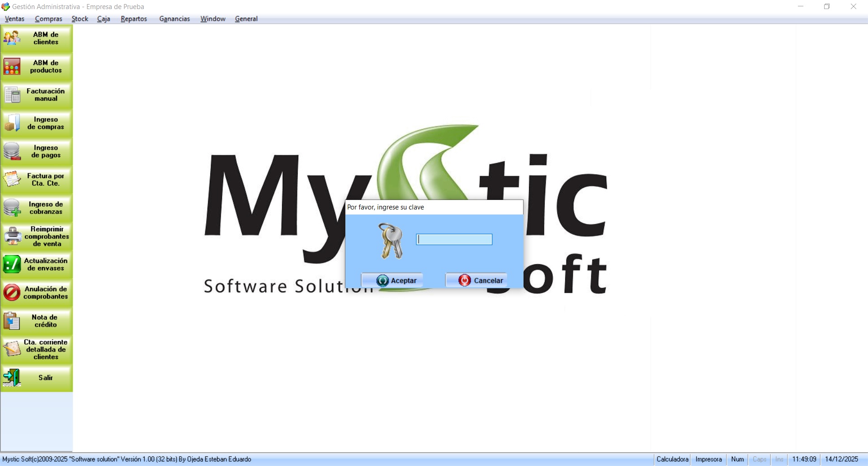Launch Facturación manual
Viewport: 868px width, 466px height.
pos(37,95)
